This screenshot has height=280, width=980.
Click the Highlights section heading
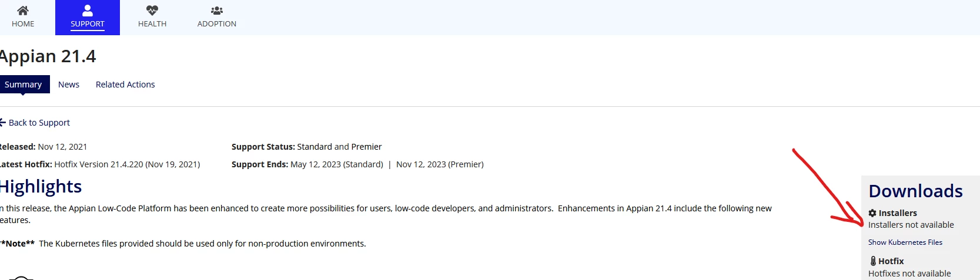(41, 186)
